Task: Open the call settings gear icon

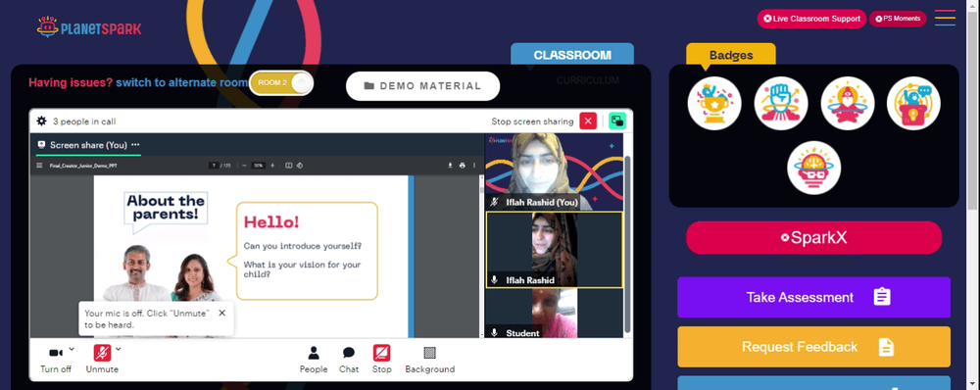Action: click(41, 122)
